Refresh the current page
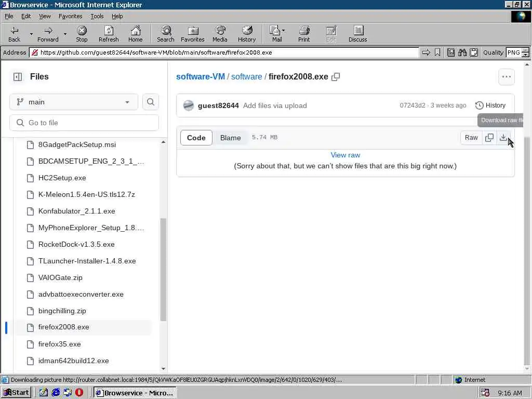The height and width of the screenshot is (399, 532). pyautogui.click(x=109, y=34)
